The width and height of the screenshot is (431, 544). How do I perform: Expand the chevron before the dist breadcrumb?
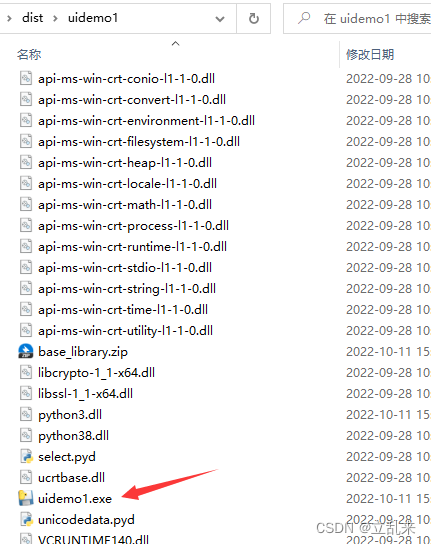(9, 18)
